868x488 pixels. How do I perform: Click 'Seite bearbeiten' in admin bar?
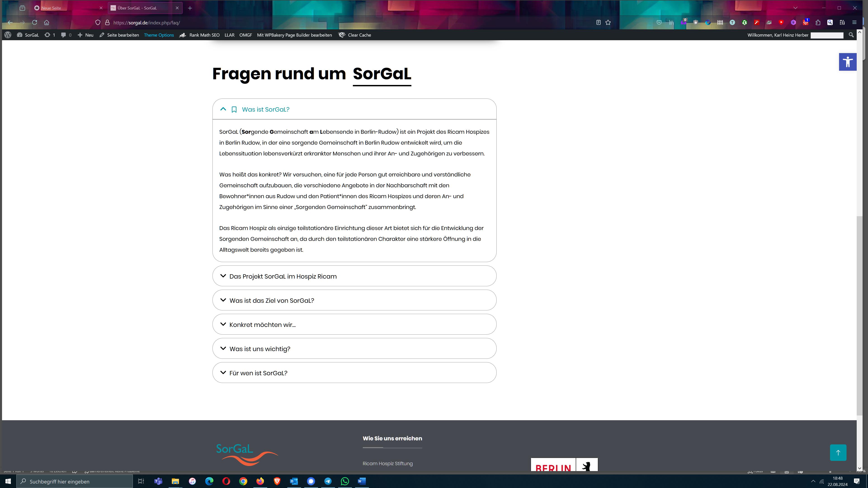[x=123, y=35]
